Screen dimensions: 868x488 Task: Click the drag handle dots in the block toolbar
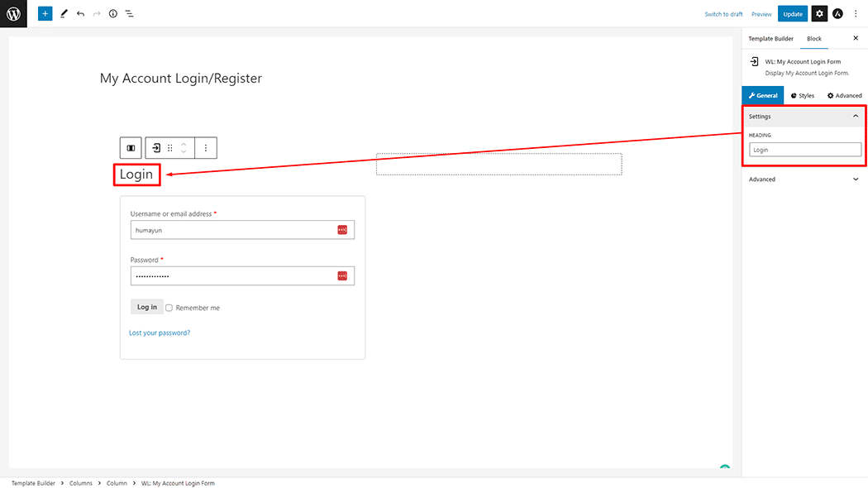click(169, 147)
